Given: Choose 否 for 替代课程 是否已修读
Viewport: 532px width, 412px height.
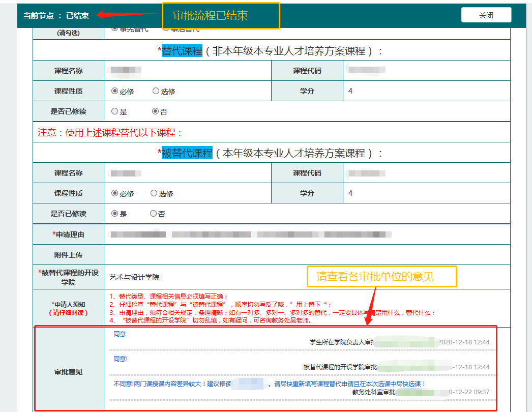Looking at the screenshot, I should [156, 111].
